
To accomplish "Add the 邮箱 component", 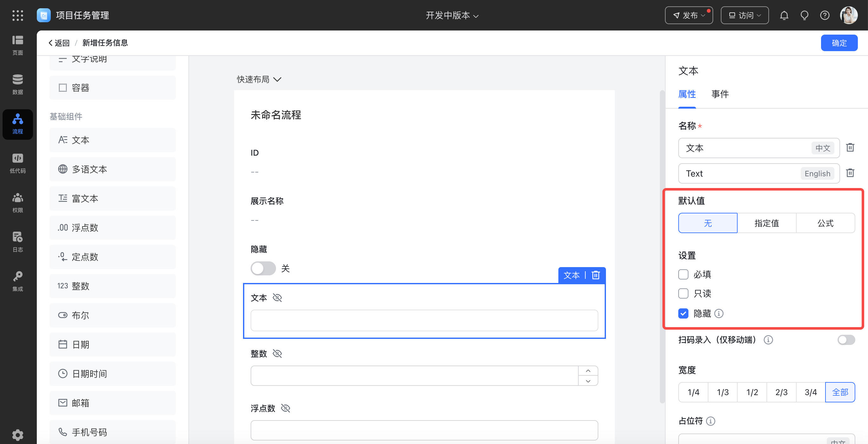I will point(113,403).
